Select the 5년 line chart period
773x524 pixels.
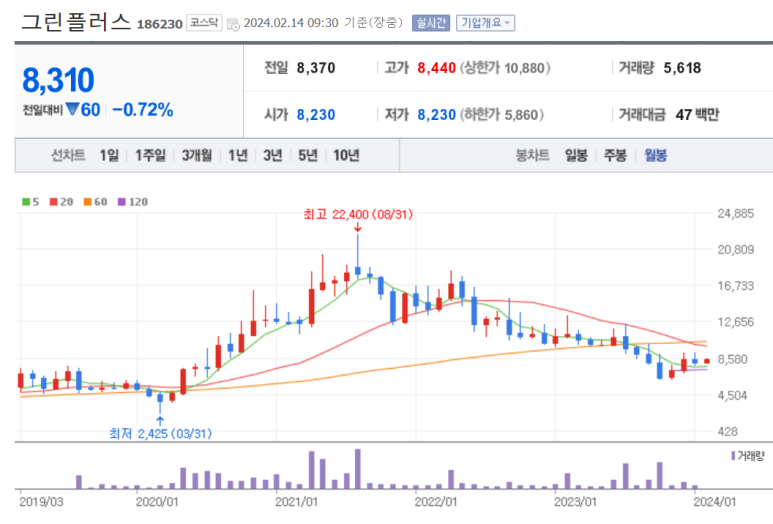[308, 155]
